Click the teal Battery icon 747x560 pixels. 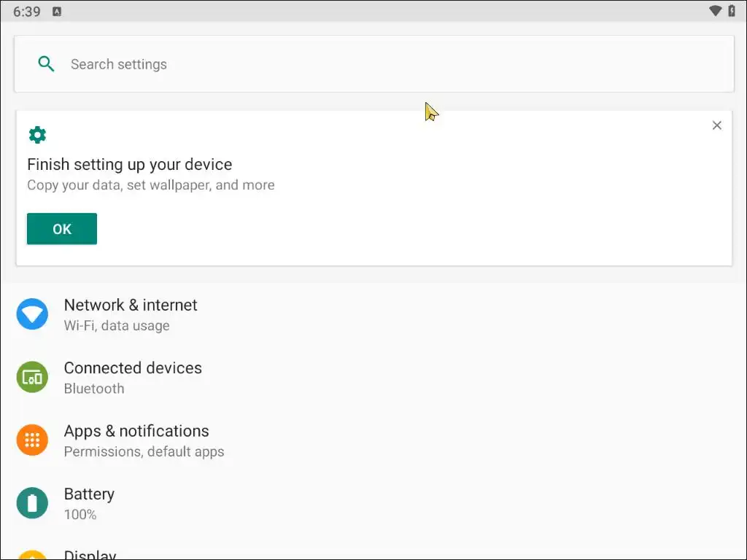32,503
